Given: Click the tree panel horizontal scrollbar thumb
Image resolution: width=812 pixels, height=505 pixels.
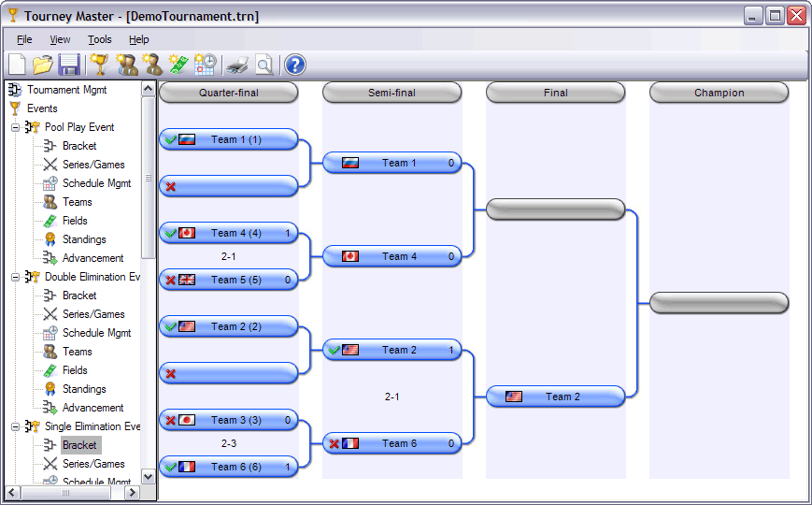Looking at the screenshot, I should click(x=65, y=492).
